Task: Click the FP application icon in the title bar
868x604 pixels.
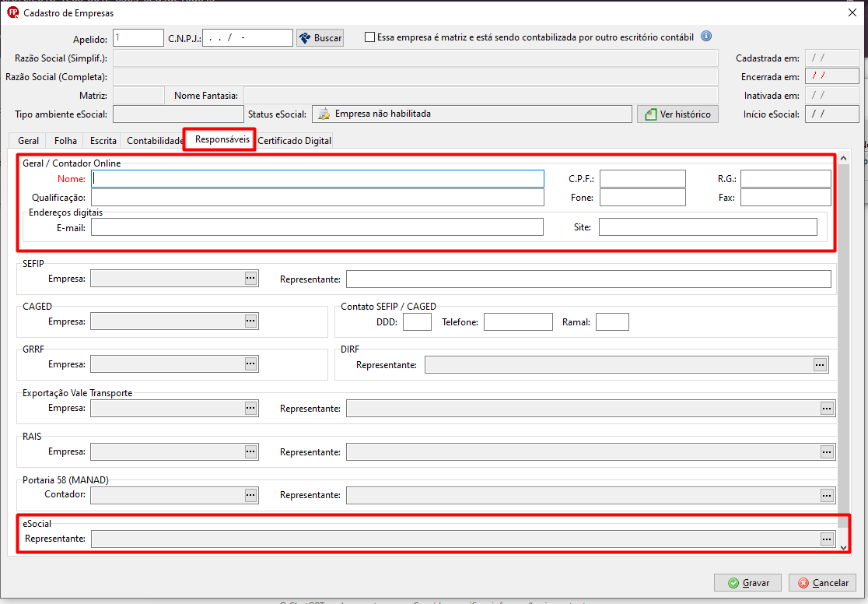Action: (x=12, y=12)
